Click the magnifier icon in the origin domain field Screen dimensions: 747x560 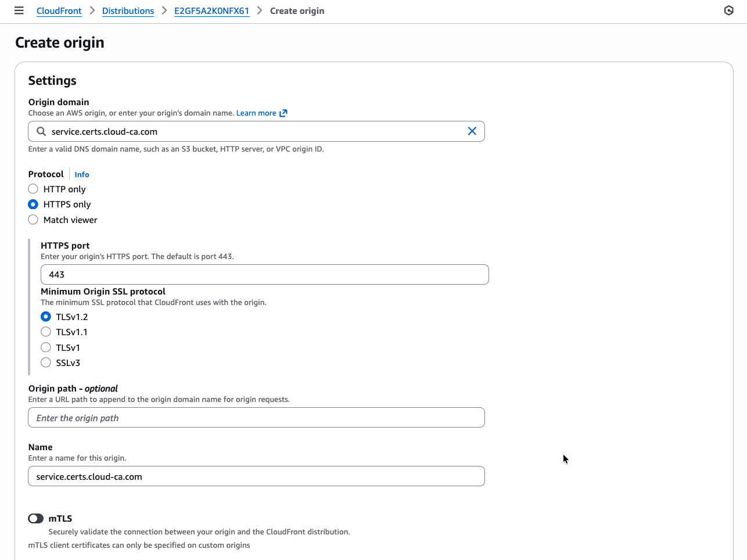[41, 131]
